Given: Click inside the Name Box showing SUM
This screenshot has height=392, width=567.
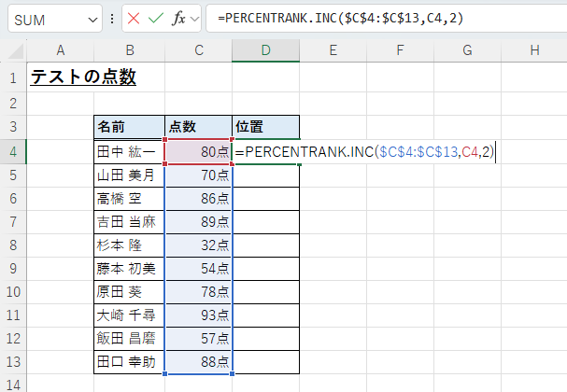Looking at the screenshot, I should click(42, 19).
